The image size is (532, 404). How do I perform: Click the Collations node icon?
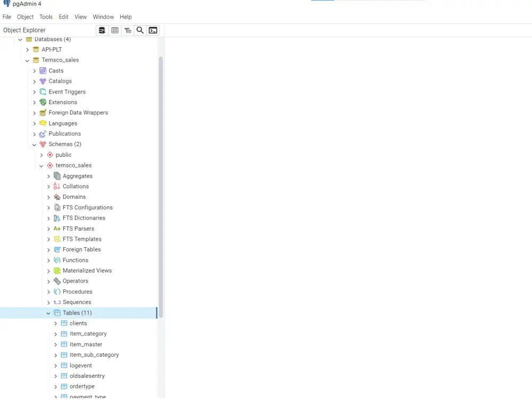[57, 187]
